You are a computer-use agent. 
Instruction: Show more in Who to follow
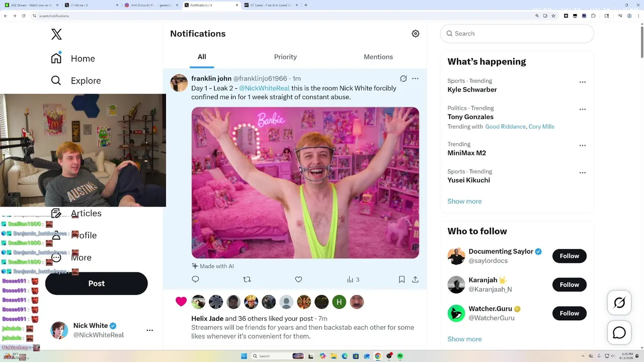point(464,339)
